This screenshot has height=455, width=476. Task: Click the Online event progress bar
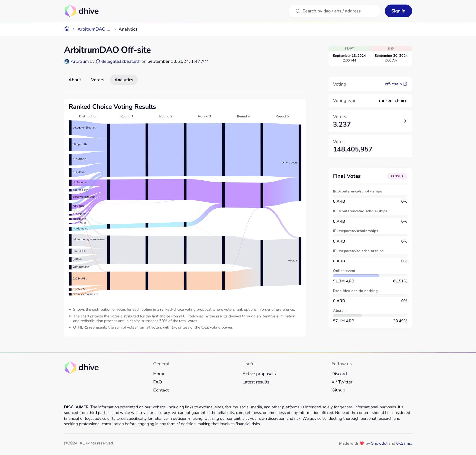(x=370, y=276)
